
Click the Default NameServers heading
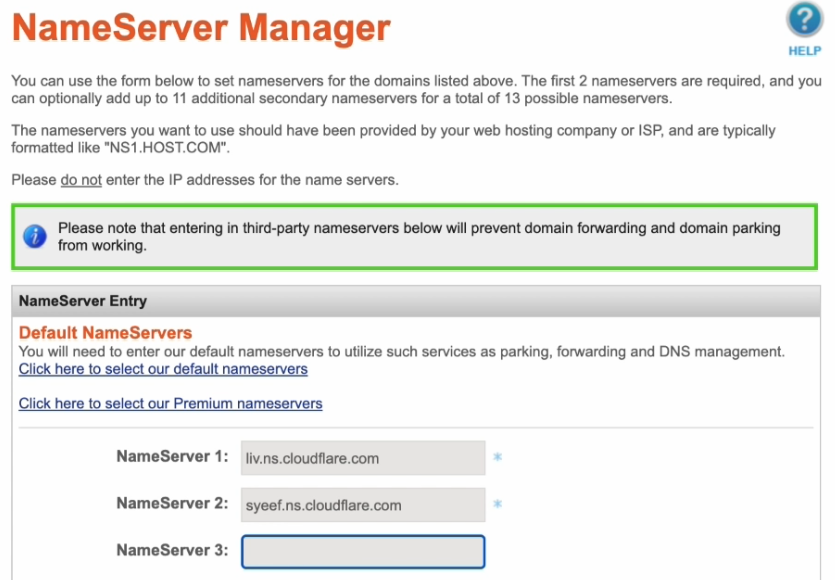click(105, 333)
